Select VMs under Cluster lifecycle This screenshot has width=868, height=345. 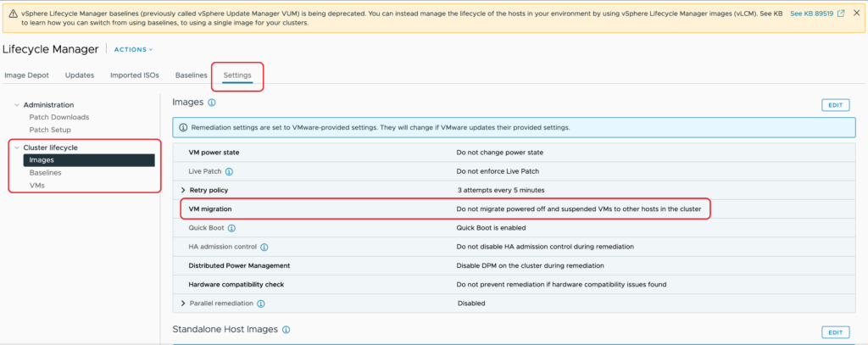[36, 185]
